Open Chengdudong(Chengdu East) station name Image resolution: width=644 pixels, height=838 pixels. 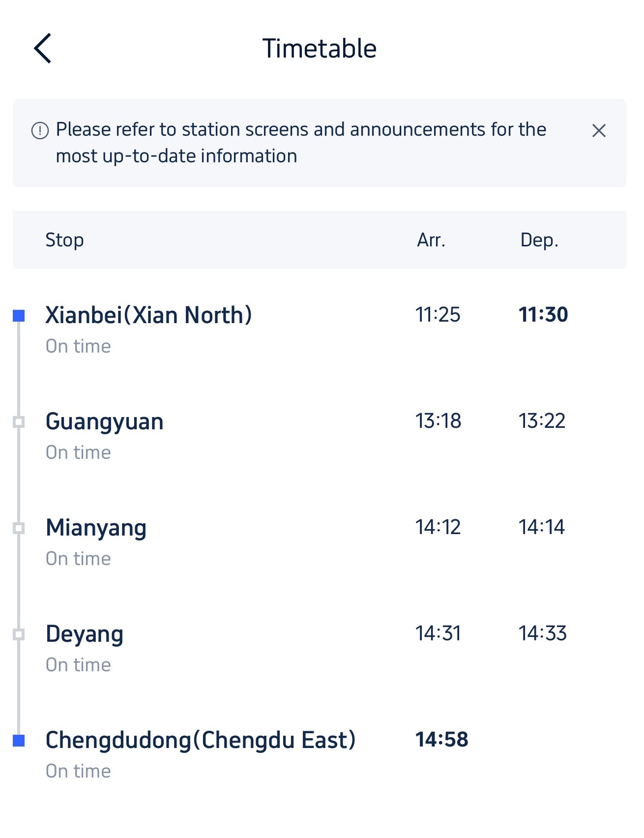point(201,740)
